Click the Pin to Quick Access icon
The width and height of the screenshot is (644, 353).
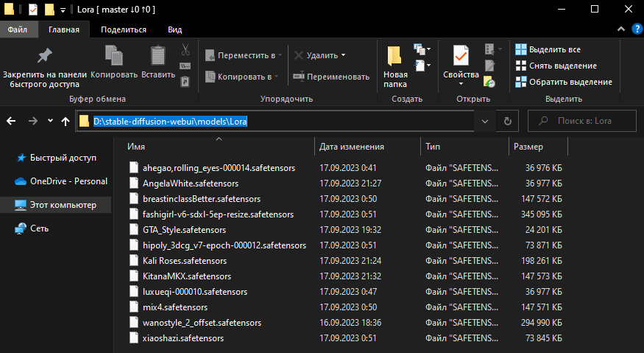click(x=44, y=57)
